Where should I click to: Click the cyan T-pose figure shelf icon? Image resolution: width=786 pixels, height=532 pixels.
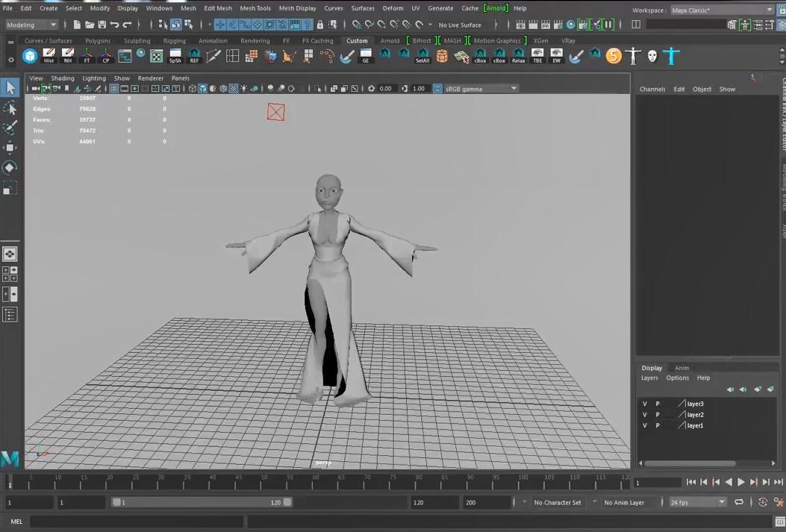(671, 56)
